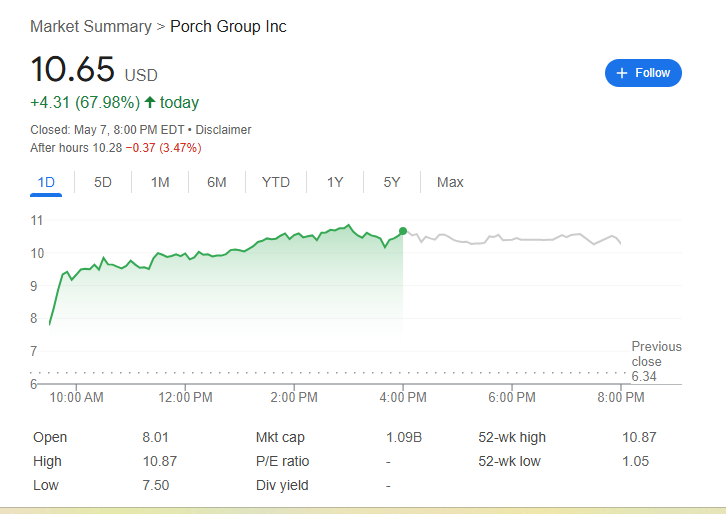Select the YTD range tab
This screenshot has width=726, height=514.
pos(275,182)
